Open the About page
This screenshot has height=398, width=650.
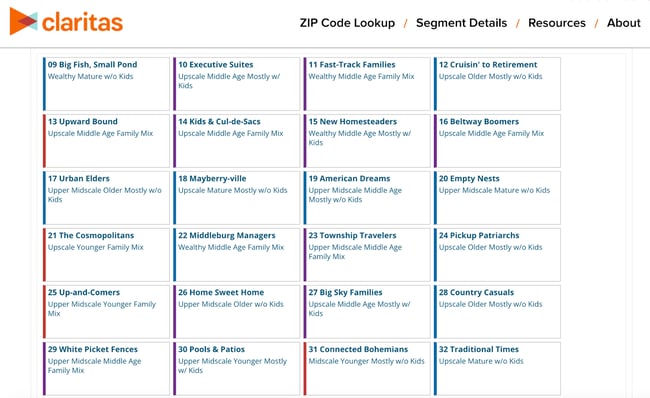click(623, 23)
